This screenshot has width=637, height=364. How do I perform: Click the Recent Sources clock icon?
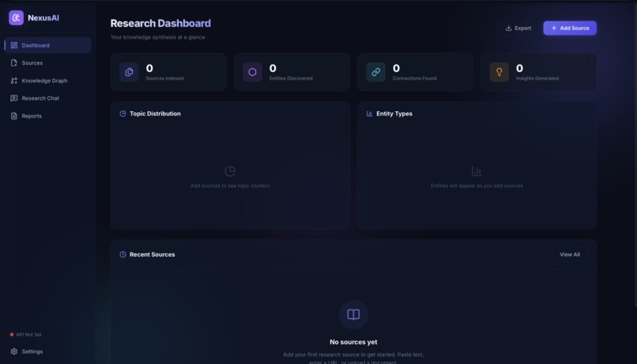122,254
